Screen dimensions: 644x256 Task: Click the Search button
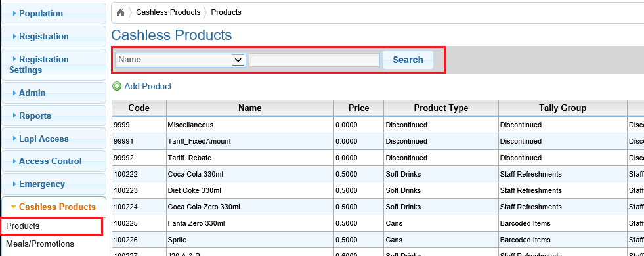click(408, 60)
